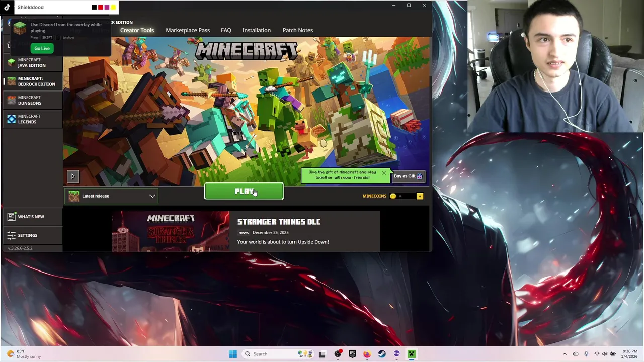Viewport: 644px width, 362px height.
Task: Click the Minecraft Launcher taskbar icon
Action: pos(412,354)
